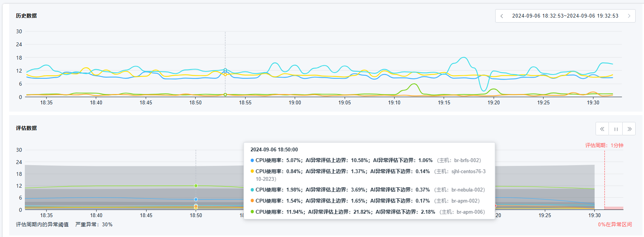Select blue data point at 18:50 in evaluation chart

(x=196, y=200)
